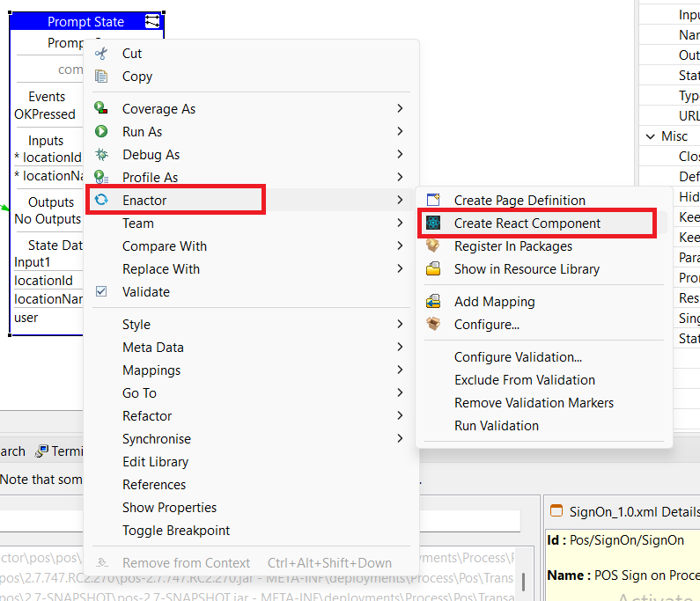Click the Copy pages icon
Viewport: 700px width, 601px height.
click(101, 77)
